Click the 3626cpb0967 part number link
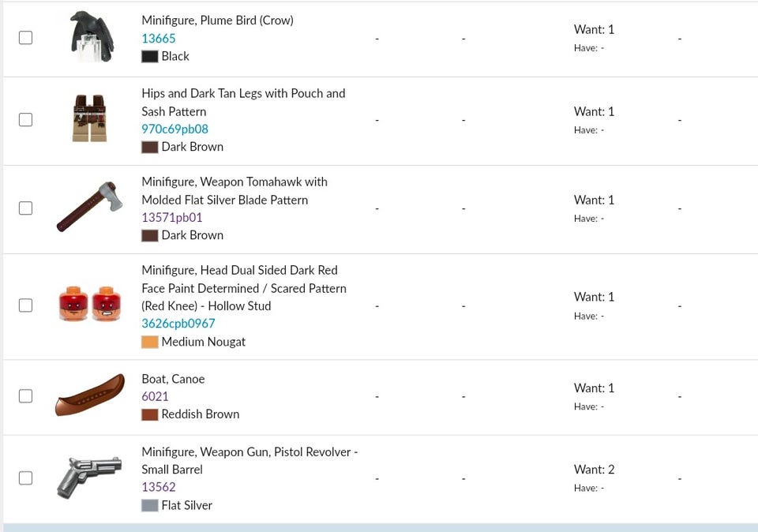Image resolution: width=758 pixels, height=532 pixels. click(x=178, y=323)
